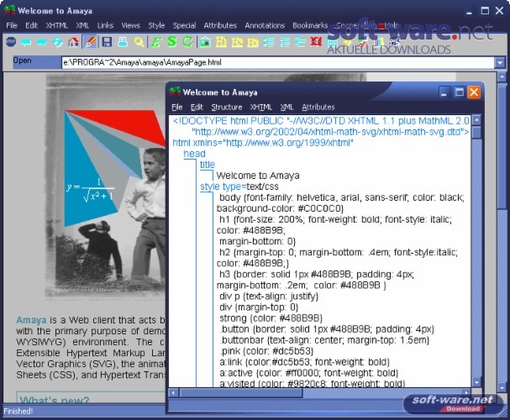The height and width of the screenshot is (420, 510).
Task: Open Edit menu in source window
Action: 197,107
